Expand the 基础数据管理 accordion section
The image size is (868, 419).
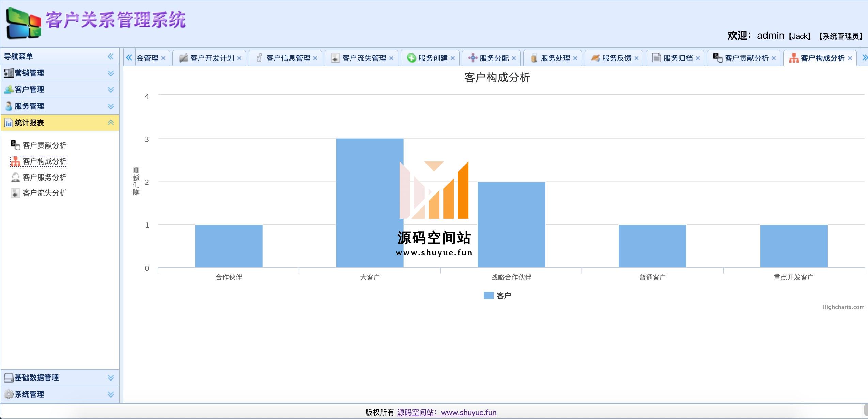[x=111, y=378]
